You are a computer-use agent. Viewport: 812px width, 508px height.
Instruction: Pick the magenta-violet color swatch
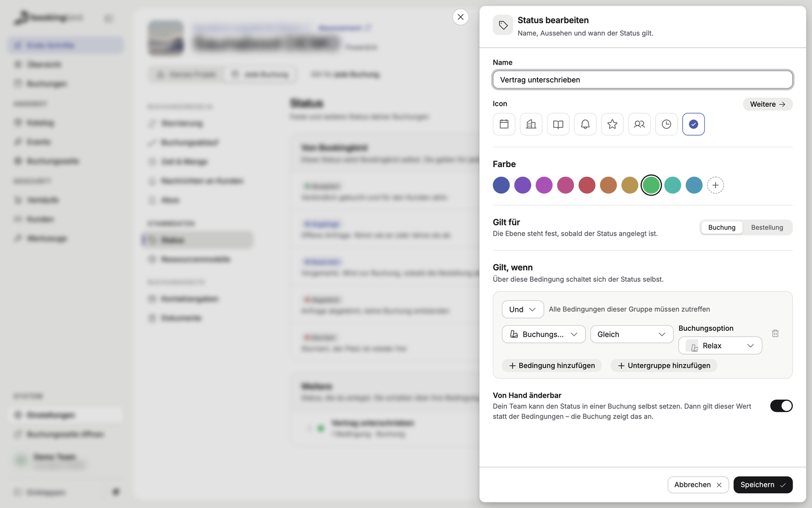(x=544, y=185)
